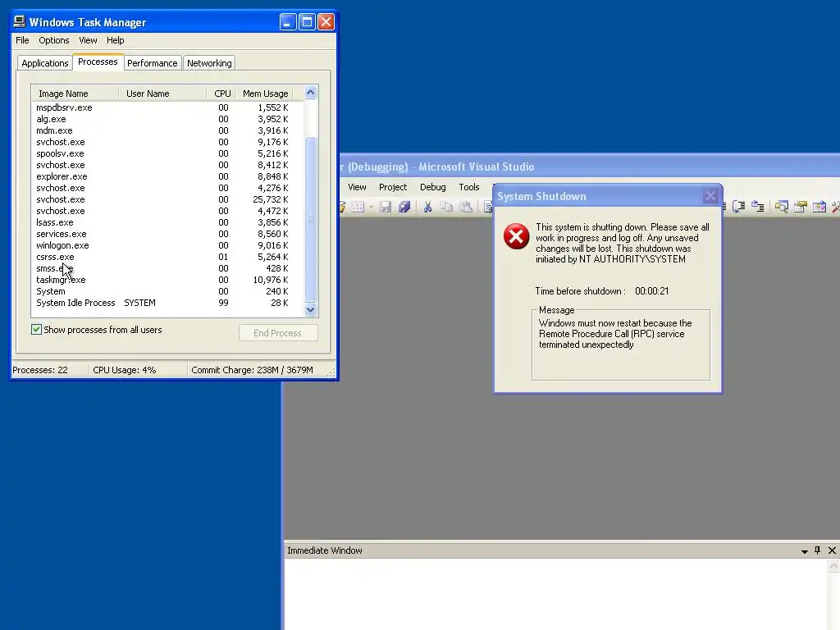Select the svchost.exe row using 25,732 K

point(167,199)
